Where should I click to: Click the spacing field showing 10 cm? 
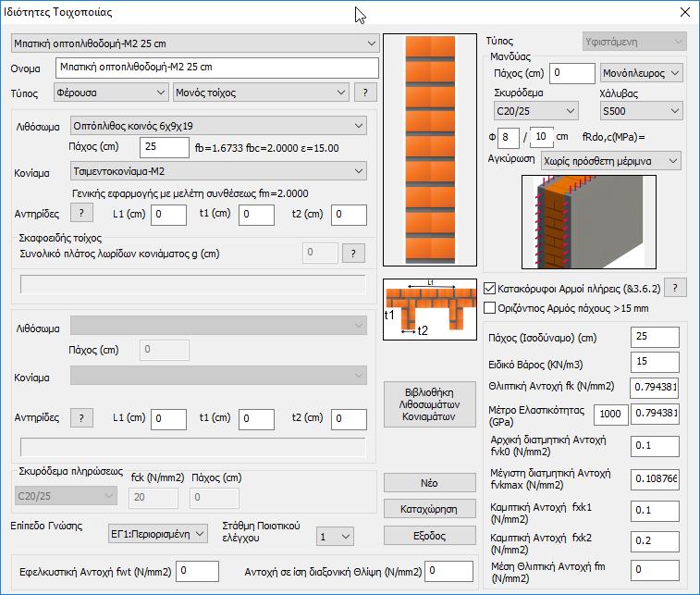542,138
